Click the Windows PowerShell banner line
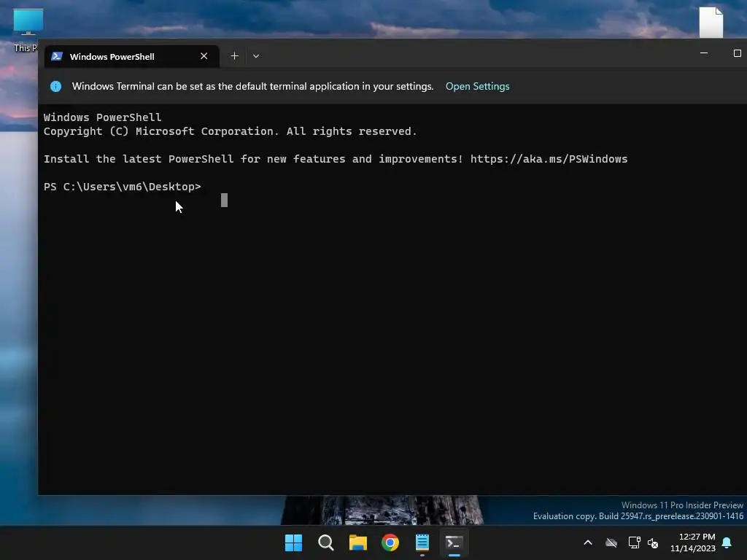 pos(102,117)
